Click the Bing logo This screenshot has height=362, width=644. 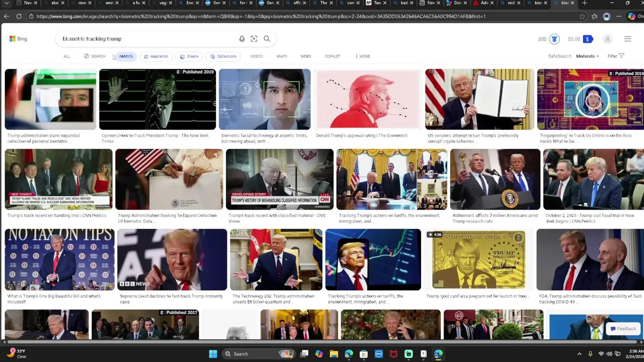click(x=18, y=39)
